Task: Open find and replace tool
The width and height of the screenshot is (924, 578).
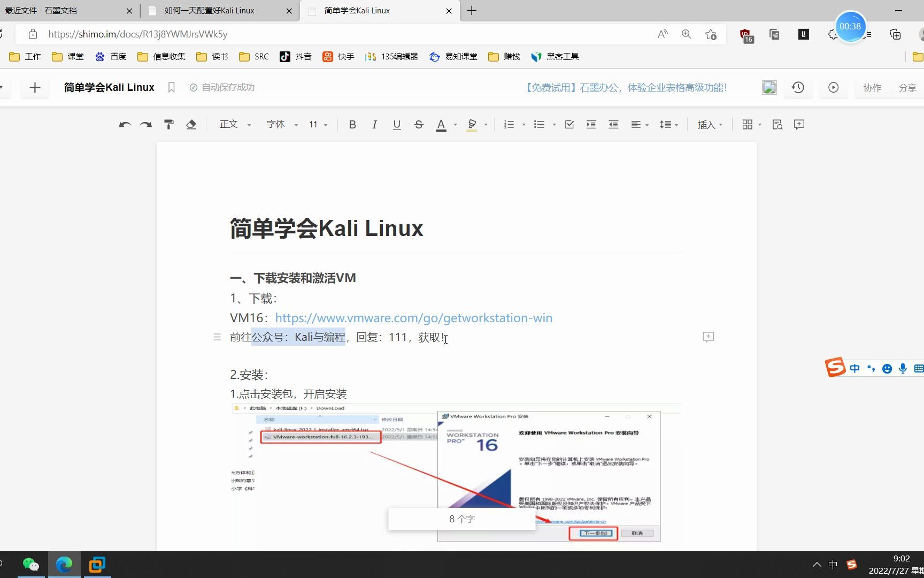Action: click(x=777, y=125)
